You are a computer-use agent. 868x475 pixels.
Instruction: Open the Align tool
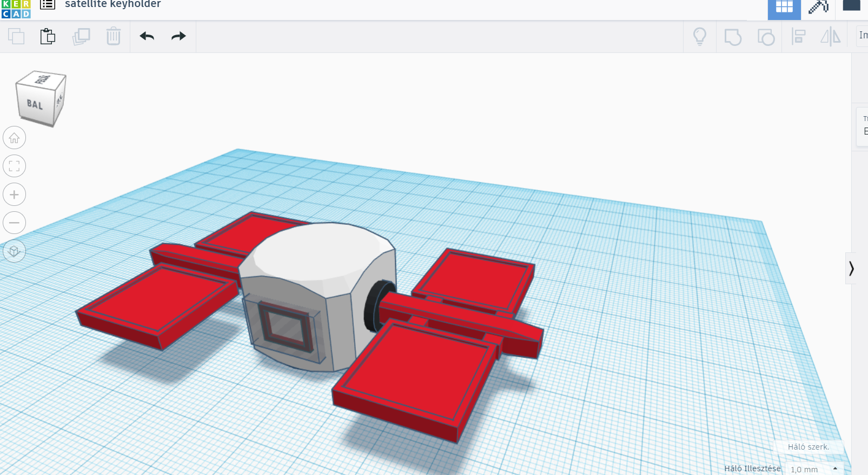[798, 37]
